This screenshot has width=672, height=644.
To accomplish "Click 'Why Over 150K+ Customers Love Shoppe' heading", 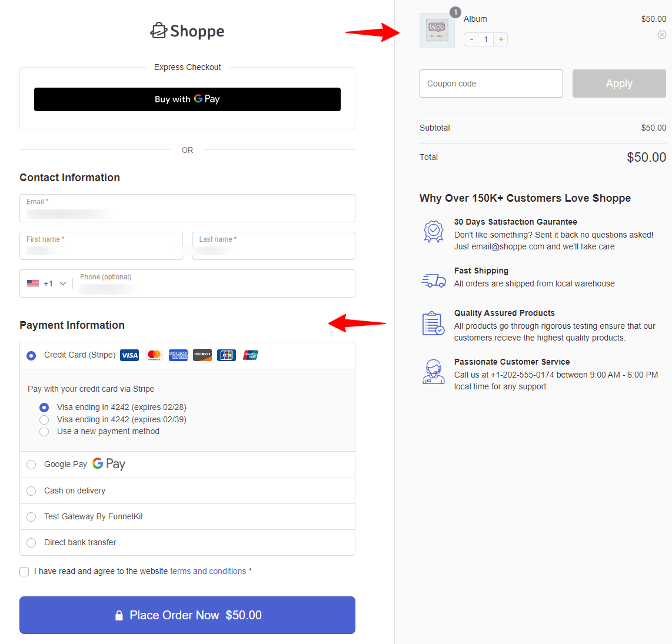I will (525, 198).
